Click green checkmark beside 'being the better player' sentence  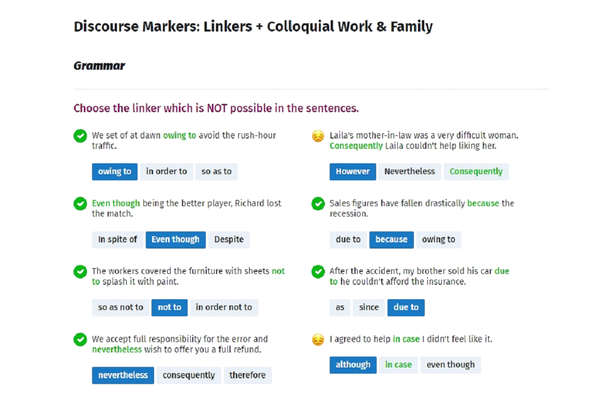click(80, 204)
